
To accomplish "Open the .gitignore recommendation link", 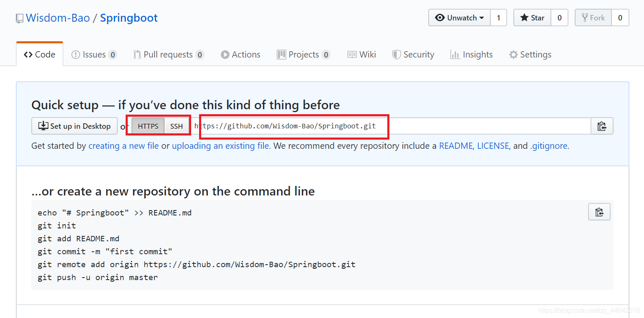I will coord(548,146).
